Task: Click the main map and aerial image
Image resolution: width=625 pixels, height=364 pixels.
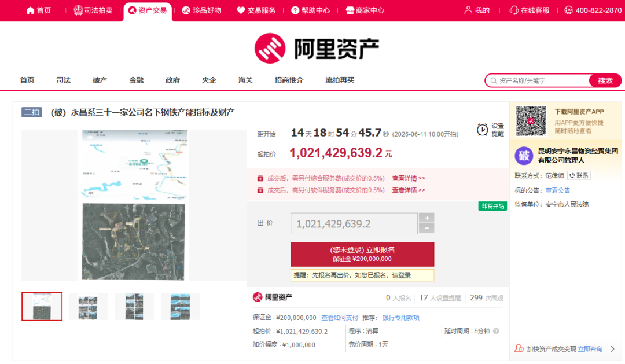Action: (134, 205)
